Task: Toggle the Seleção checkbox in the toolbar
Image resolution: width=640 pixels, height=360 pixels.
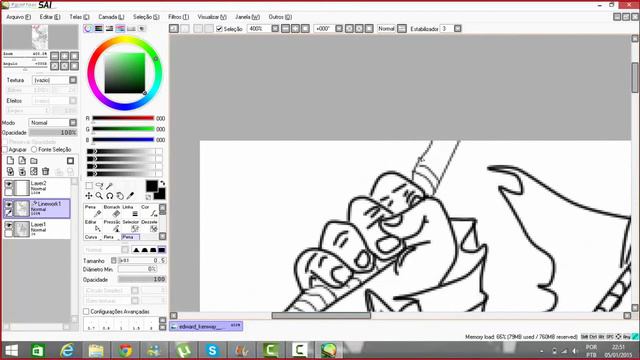Action: [219, 29]
